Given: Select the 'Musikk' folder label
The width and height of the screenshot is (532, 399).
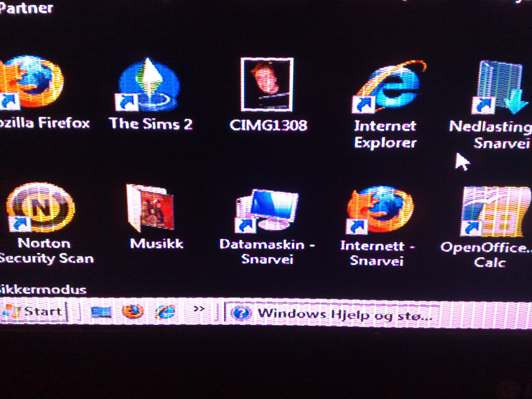Looking at the screenshot, I should pos(157,243).
